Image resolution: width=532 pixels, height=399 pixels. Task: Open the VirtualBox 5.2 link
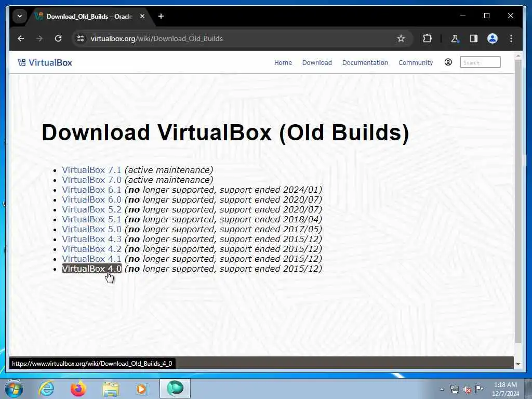(91, 209)
